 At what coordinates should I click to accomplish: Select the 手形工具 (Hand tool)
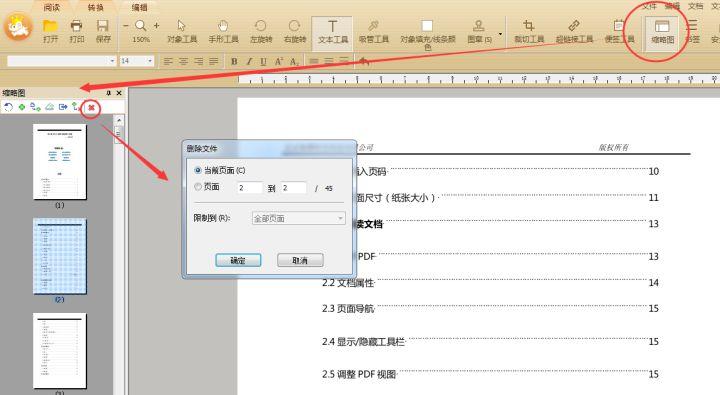(223, 31)
